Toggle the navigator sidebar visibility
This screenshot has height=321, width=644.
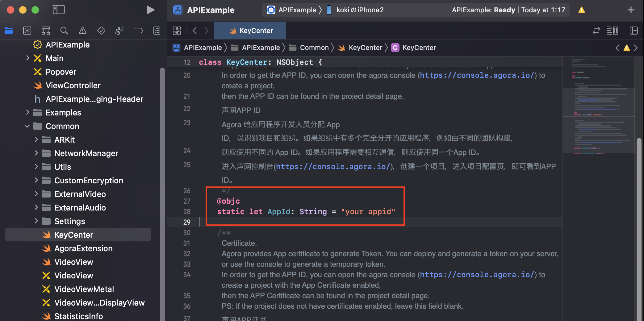(x=59, y=10)
